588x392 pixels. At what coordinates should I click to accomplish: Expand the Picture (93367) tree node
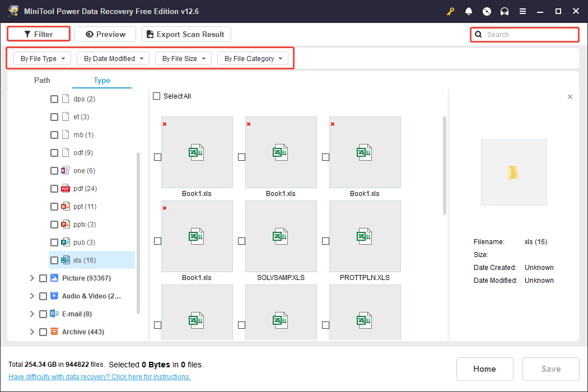(32, 278)
